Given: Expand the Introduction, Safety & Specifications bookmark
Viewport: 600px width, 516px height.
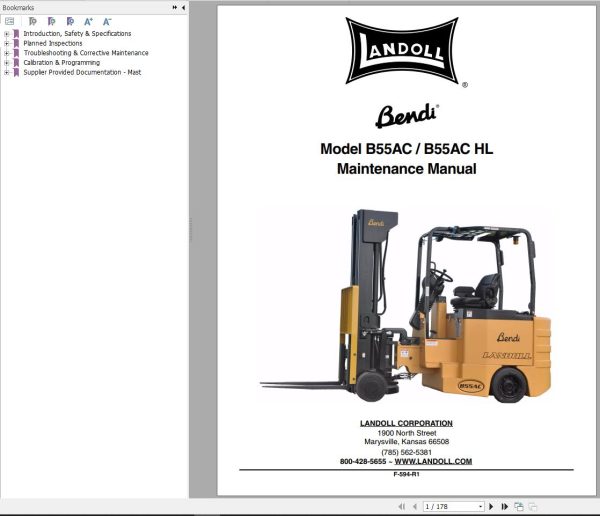Looking at the screenshot, I should [7, 34].
